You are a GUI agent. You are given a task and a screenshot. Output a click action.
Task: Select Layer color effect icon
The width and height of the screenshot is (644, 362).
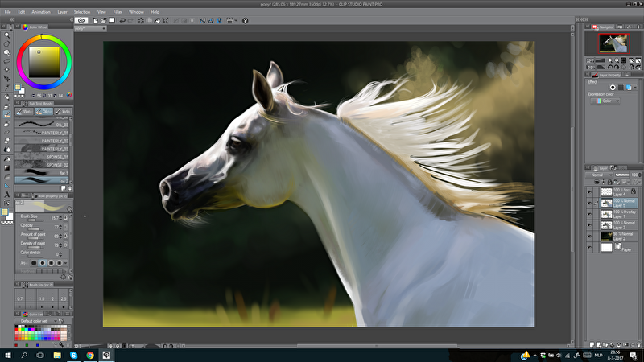[629, 88]
